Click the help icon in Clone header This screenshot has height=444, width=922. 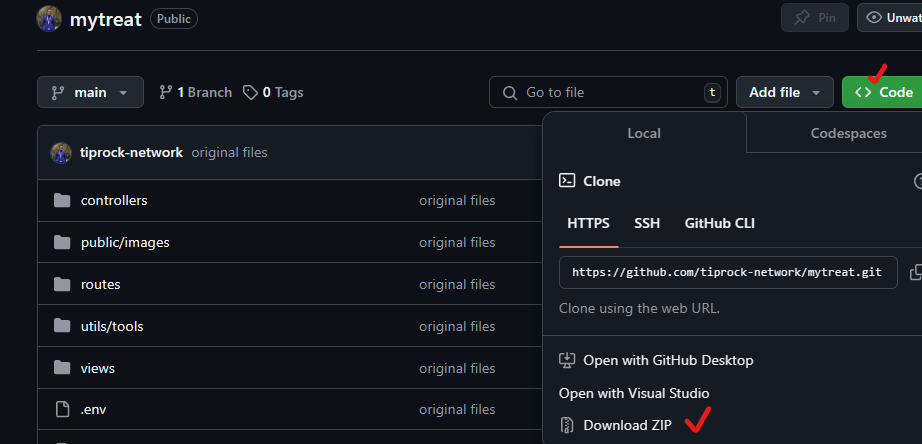(918, 181)
